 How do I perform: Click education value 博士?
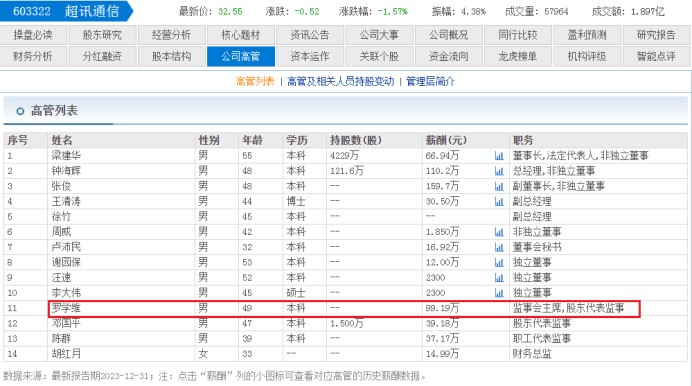pyautogui.click(x=296, y=202)
